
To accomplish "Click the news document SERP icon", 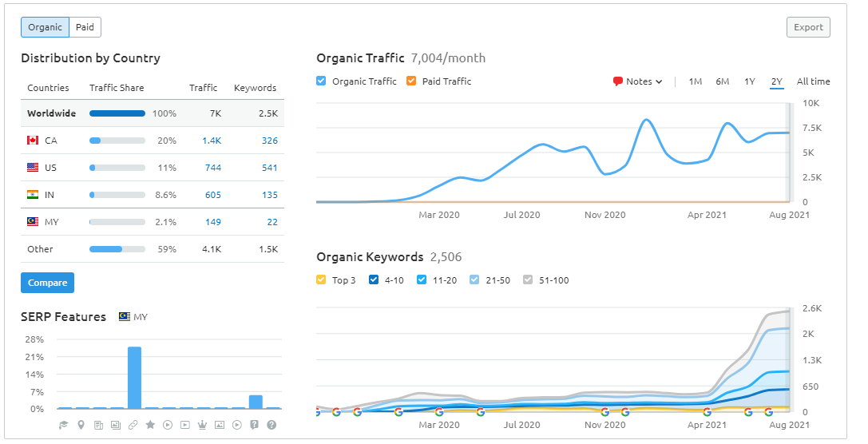I will coord(98,425).
